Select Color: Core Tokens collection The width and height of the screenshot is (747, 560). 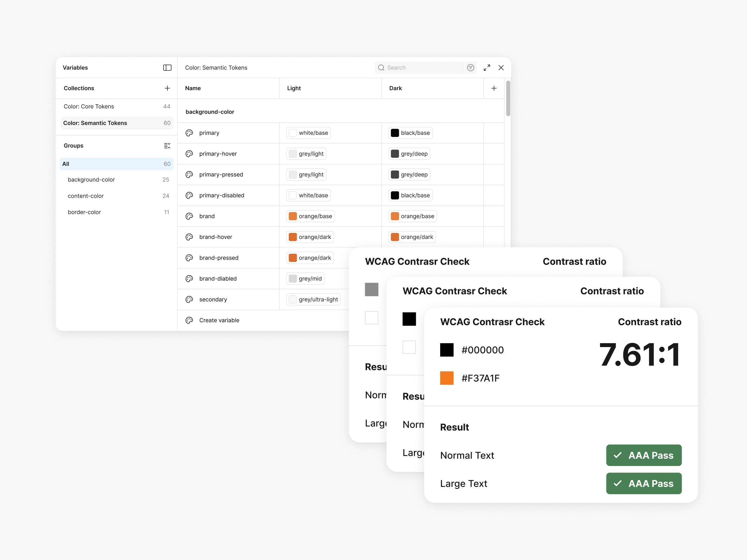tap(89, 106)
